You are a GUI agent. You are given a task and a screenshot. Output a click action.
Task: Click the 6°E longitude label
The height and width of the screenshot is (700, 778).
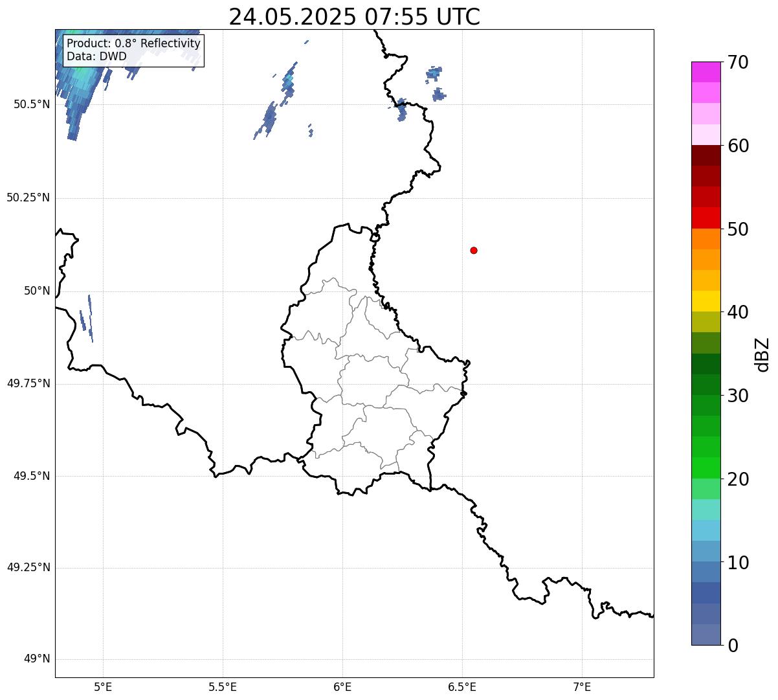(342, 687)
